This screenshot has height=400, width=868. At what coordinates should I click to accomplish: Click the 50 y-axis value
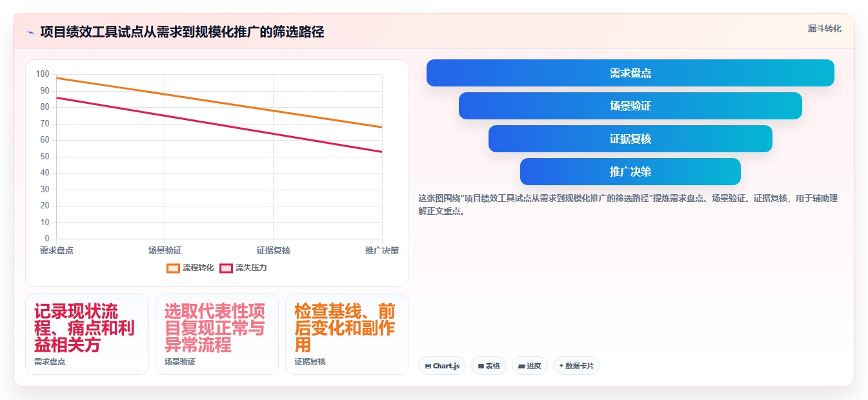(x=45, y=156)
